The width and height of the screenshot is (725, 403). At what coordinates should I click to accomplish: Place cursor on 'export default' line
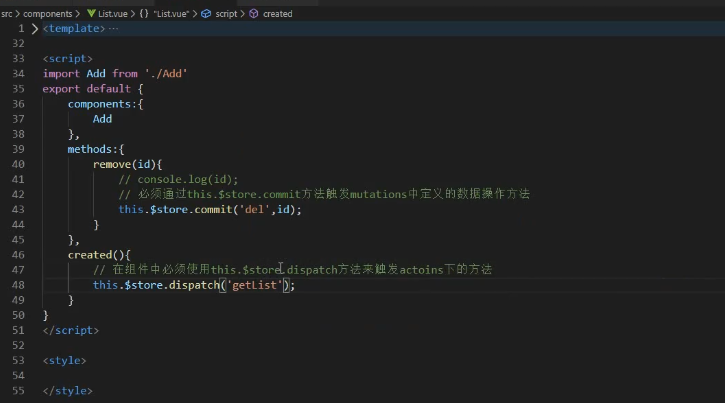pos(93,89)
